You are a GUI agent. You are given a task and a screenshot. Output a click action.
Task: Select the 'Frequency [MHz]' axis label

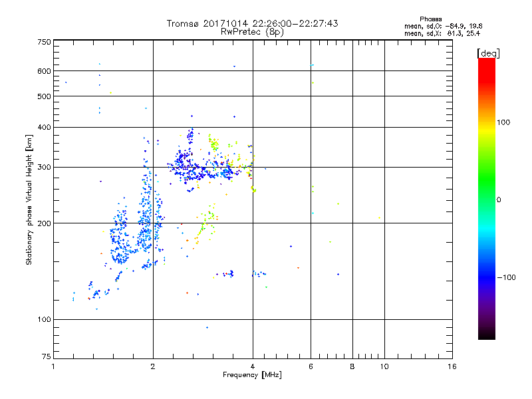(252, 375)
